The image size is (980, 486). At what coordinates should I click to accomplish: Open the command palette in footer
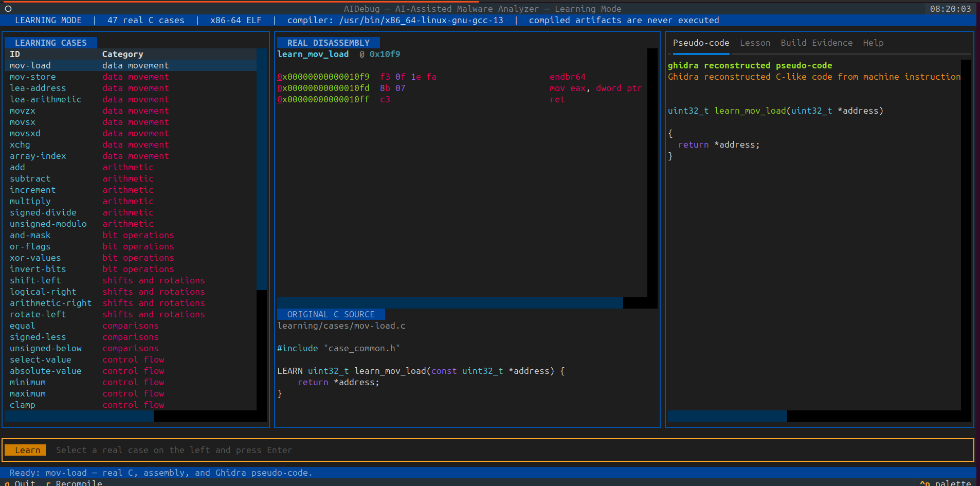[945, 483]
